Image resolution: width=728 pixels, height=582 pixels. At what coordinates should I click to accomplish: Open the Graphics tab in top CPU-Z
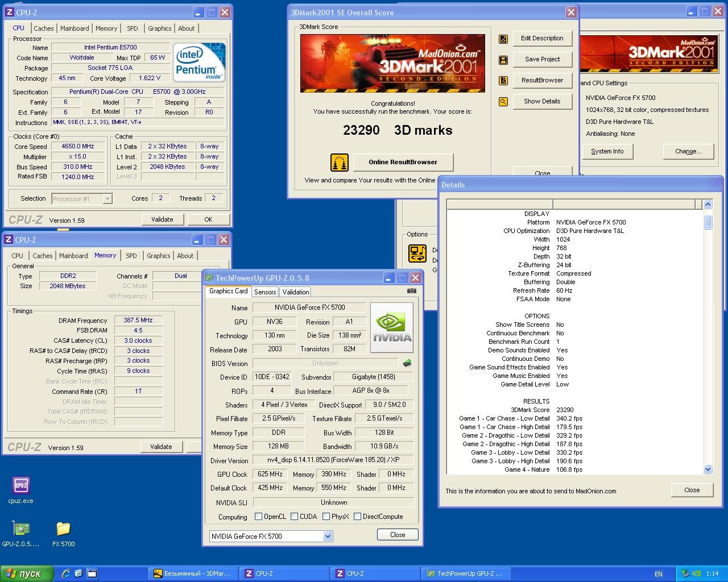point(160,28)
